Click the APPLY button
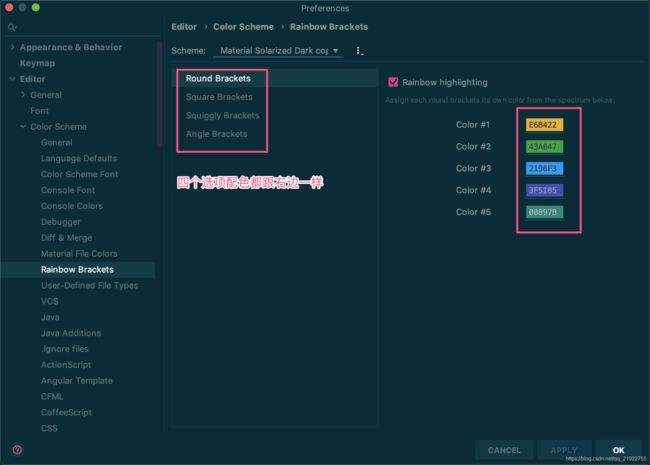This screenshot has width=650, height=465. (564, 450)
